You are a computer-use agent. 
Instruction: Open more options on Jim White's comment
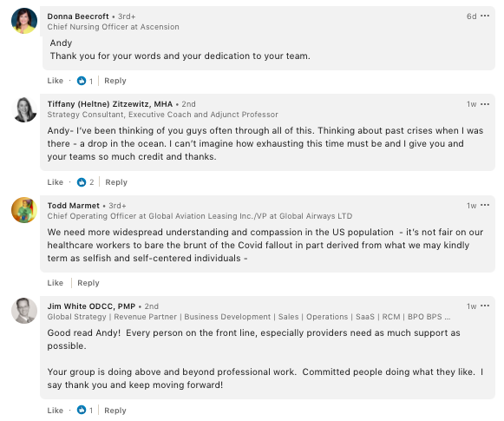485,306
